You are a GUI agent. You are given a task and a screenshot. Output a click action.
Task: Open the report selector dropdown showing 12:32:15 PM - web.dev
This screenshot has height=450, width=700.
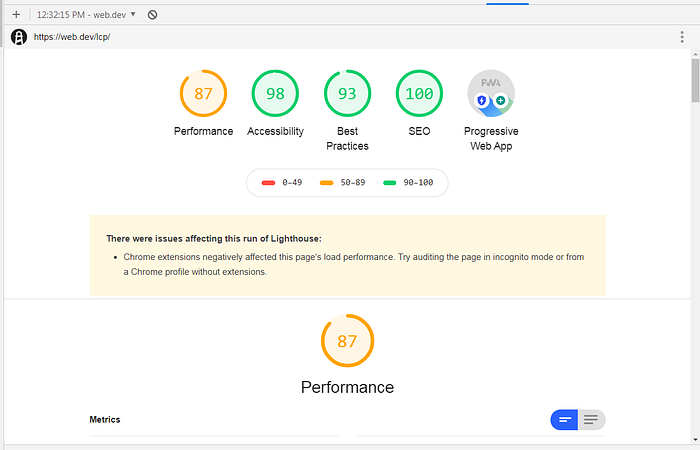(86, 15)
